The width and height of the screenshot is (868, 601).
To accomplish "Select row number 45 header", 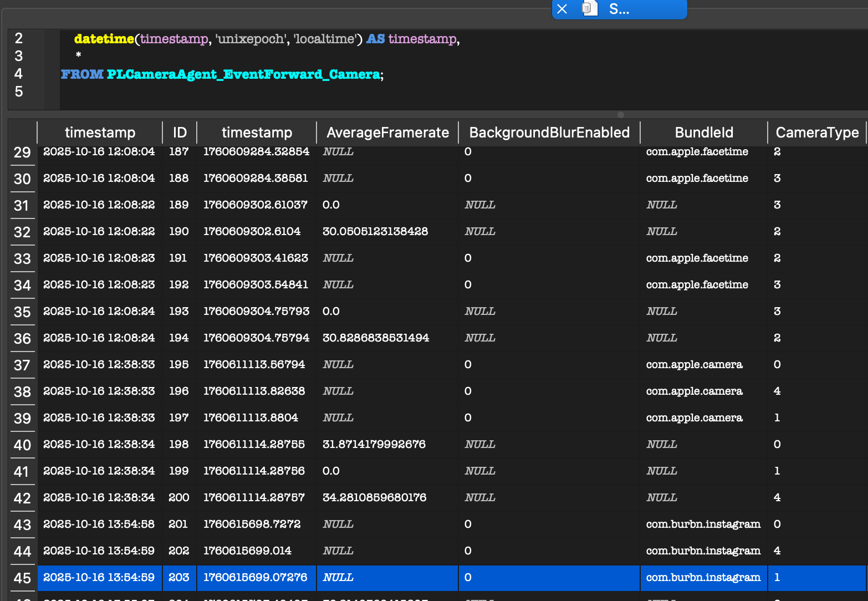I will tap(22, 578).
